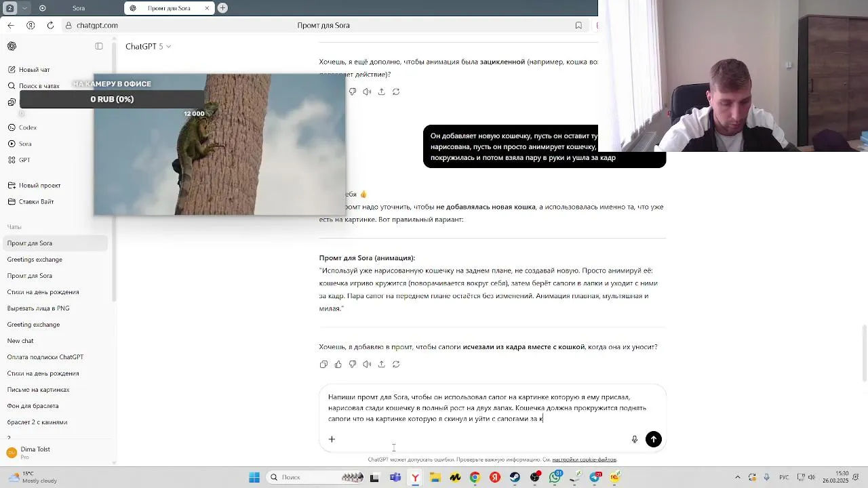Dislike the top response with thumbs down
This screenshot has height=488, width=868.
click(x=353, y=91)
